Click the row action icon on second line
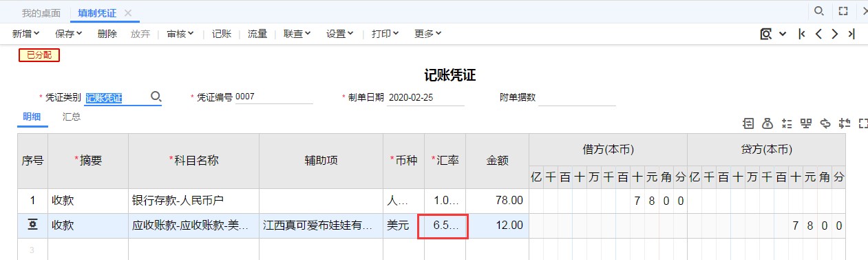The image size is (868, 260). (32, 225)
